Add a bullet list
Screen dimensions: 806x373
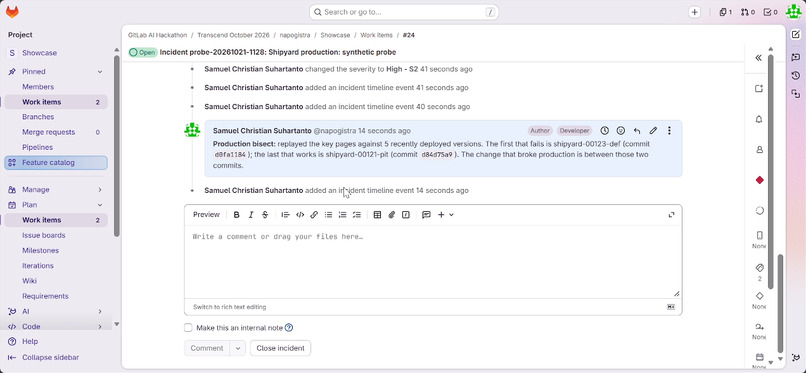click(x=328, y=215)
